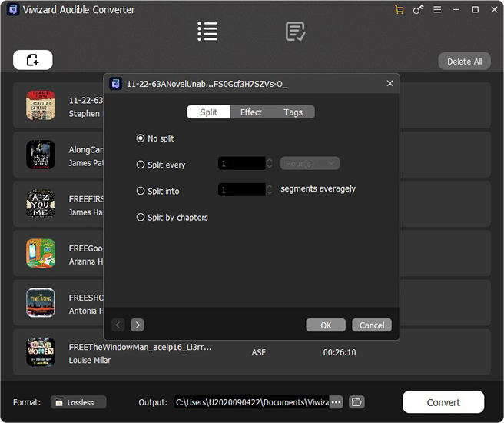Click the Split every number field
Image resolution: width=504 pixels, height=423 pixels.
tap(242, 163)
